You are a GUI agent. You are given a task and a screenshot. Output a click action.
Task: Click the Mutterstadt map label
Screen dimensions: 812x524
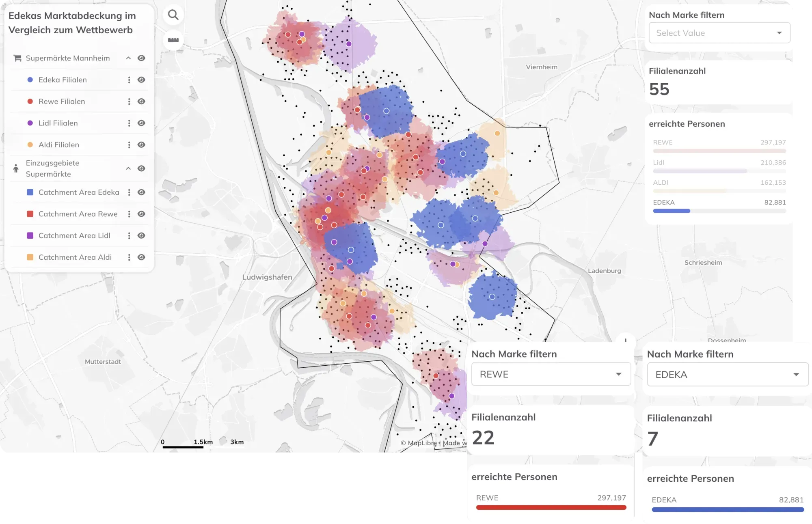pyautogui.click(x=103, y=362)
